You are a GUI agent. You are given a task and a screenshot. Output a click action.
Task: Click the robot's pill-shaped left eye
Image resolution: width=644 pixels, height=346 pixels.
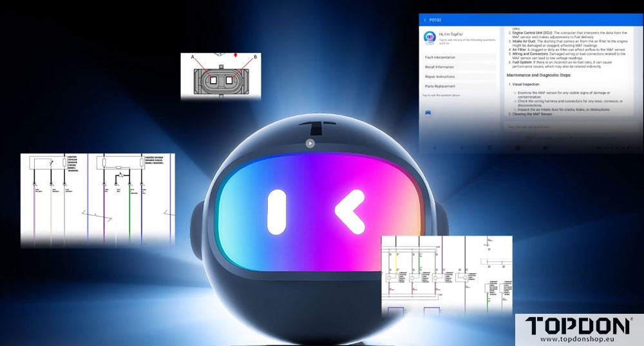click(x=277, y=212)
